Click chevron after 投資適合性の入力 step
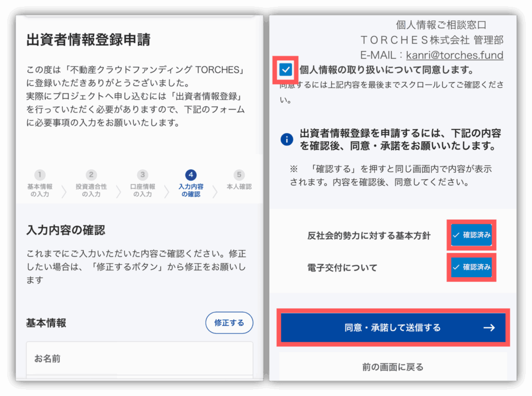The height and width of the screenshot is (396, 532). click(118, 192)
